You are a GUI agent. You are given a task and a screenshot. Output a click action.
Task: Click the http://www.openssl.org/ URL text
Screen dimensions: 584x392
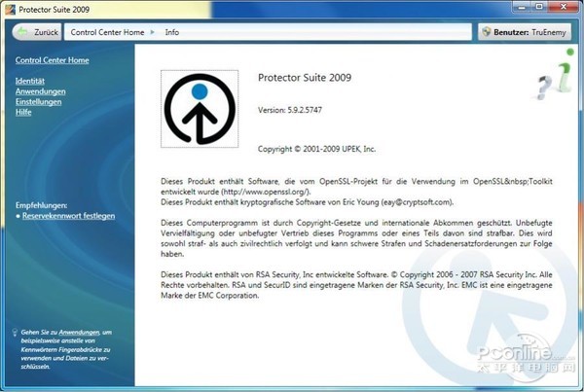point(265,192)
